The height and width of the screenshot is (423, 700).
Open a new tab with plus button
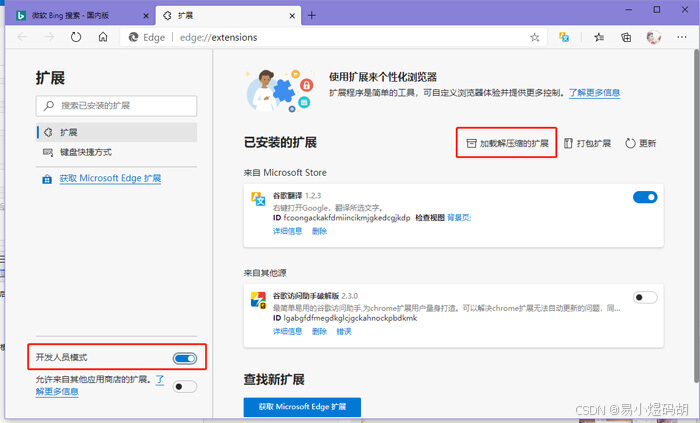[x=312, y=16]
